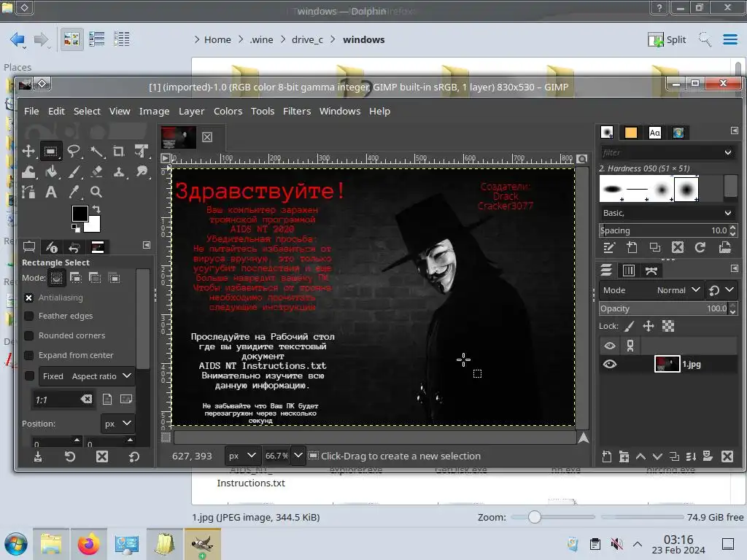The height and width of the screenshot is (560, 747).
Task: Select the Clone stamp tool
Action: [119, 171]
